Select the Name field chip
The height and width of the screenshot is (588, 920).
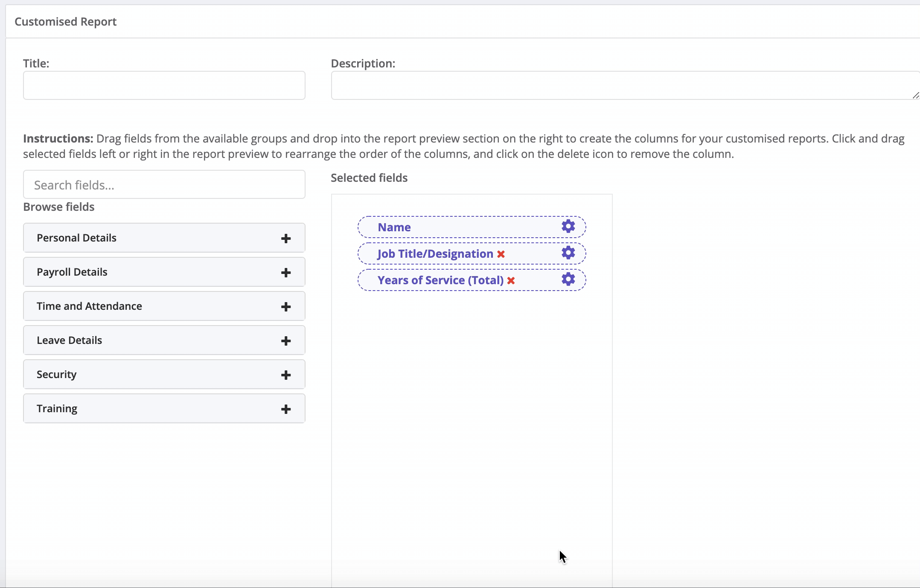(472, 227)
